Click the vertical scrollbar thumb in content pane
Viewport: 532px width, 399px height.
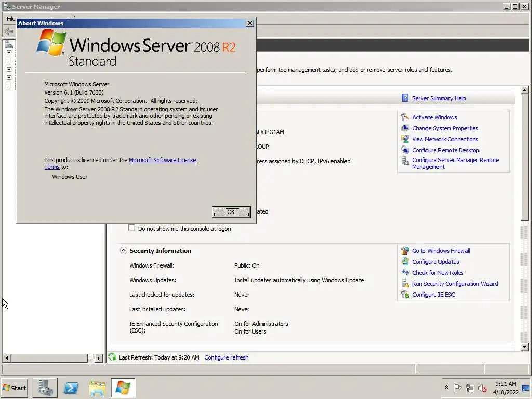525,157
